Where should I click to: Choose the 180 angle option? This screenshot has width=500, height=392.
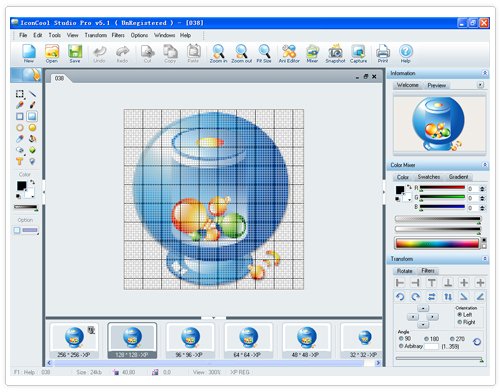pyautogui.click(x=431, y=339)
